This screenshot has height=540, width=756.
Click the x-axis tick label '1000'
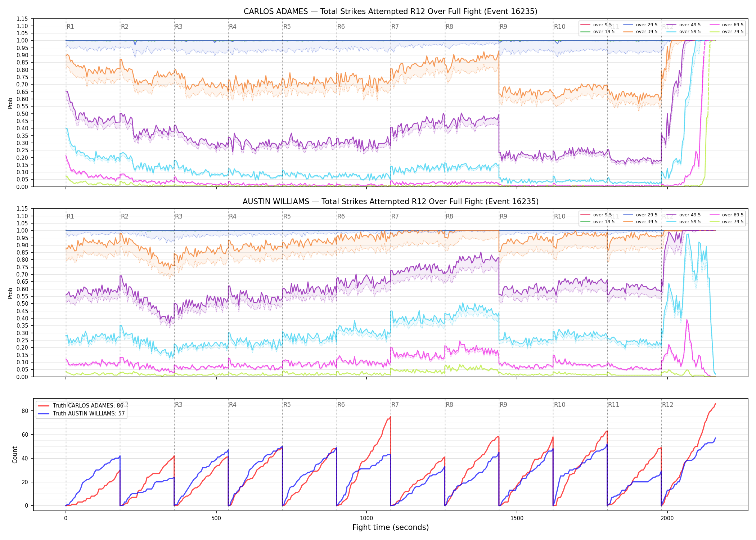366,518
